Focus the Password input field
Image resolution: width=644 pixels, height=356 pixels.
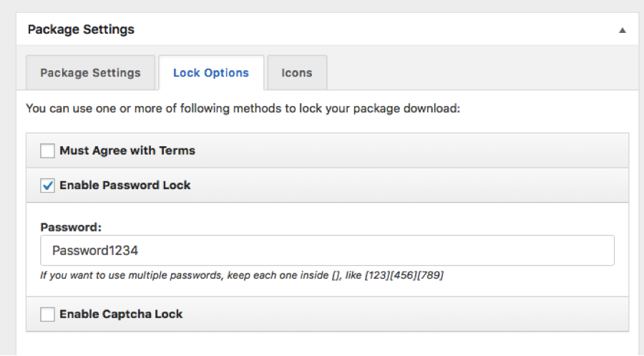[327, 251]
